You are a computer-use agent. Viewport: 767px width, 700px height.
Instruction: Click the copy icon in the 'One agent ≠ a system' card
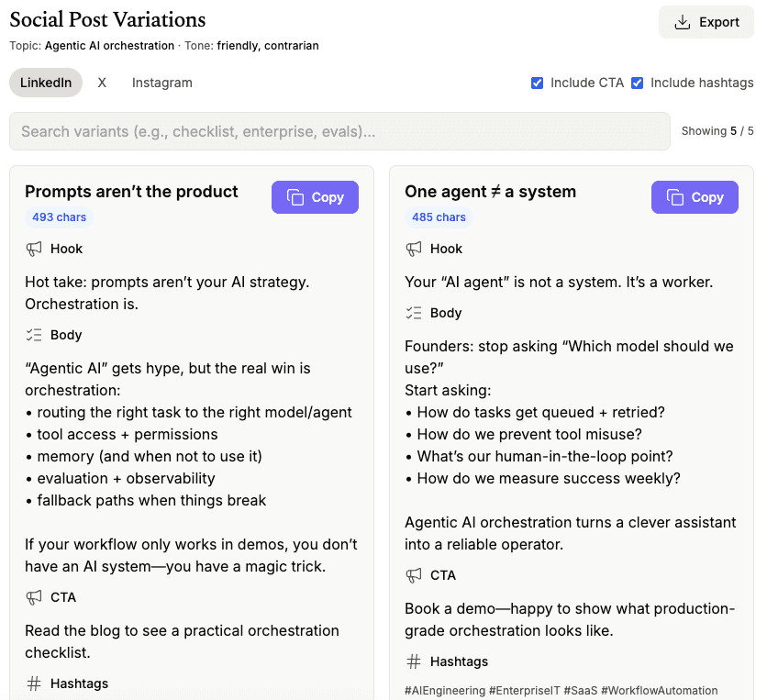674,197
